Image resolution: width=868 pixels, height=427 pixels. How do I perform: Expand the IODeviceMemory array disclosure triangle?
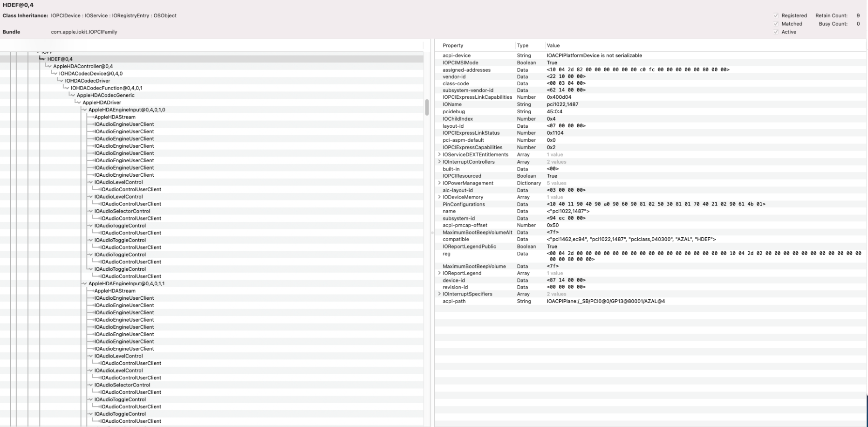click(439, 197)
